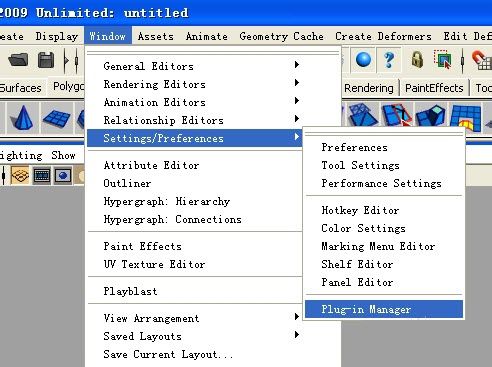Open the Lighting panel menu
Image resolution: width=492 pixels, height=367 pixels.
click(x=21, y=155)
